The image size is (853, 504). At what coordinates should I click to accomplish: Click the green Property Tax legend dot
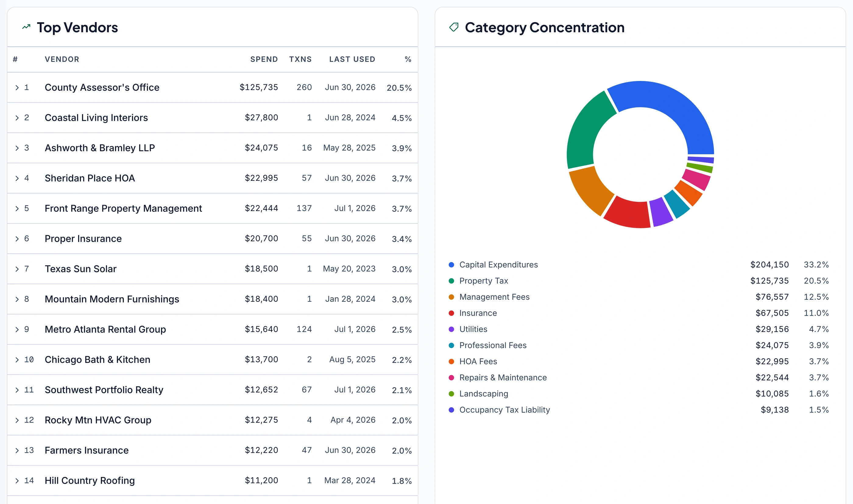[x=451, y=281]
